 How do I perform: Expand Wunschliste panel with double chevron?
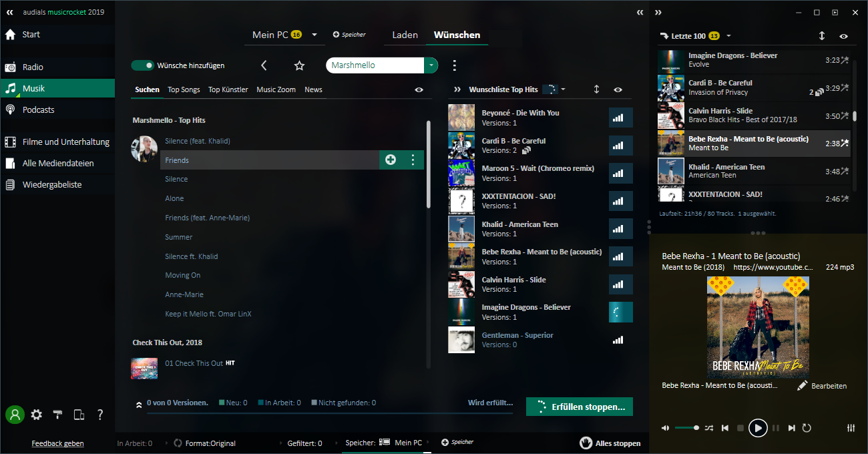point(457,89)
